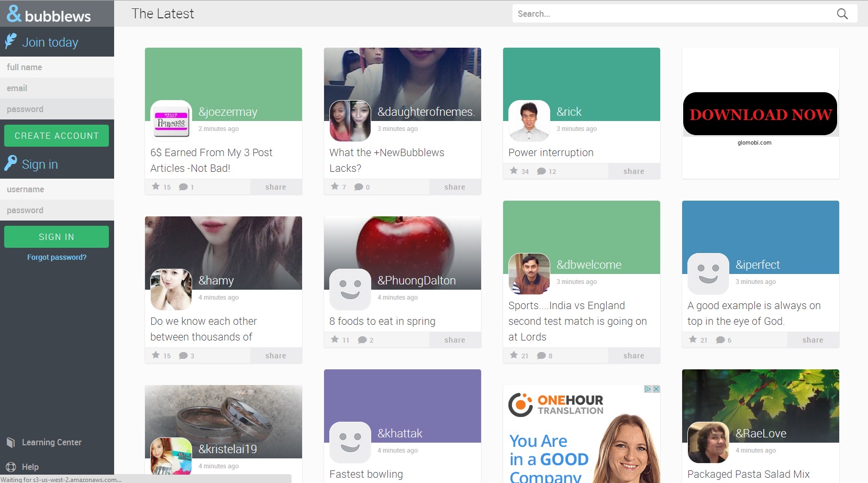
Task: Share PhuongDalton's 8 foods post
Action: click(x=455, y=340)
